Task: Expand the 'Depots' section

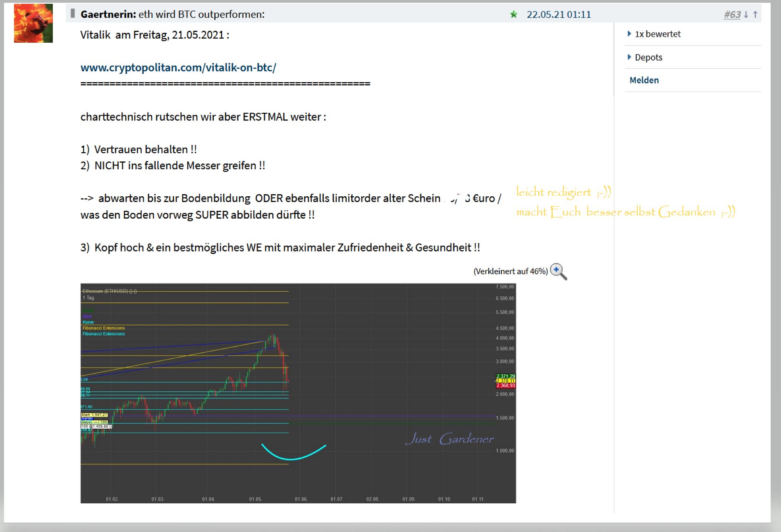Action: tap(648, 57)
